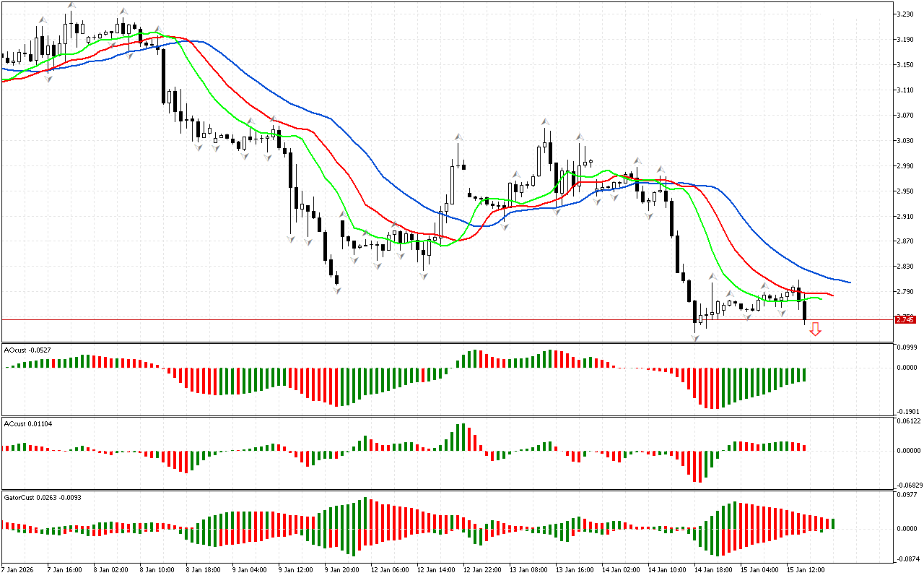Click the 7 Jan 2026 date label
924x578 pixels.
click(x=18, y=569)
